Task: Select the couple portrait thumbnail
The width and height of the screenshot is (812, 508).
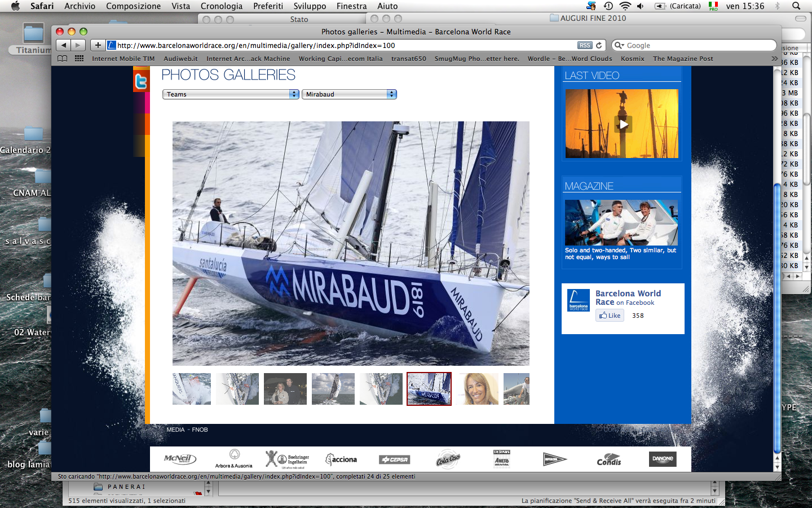Action: [285, 389]
